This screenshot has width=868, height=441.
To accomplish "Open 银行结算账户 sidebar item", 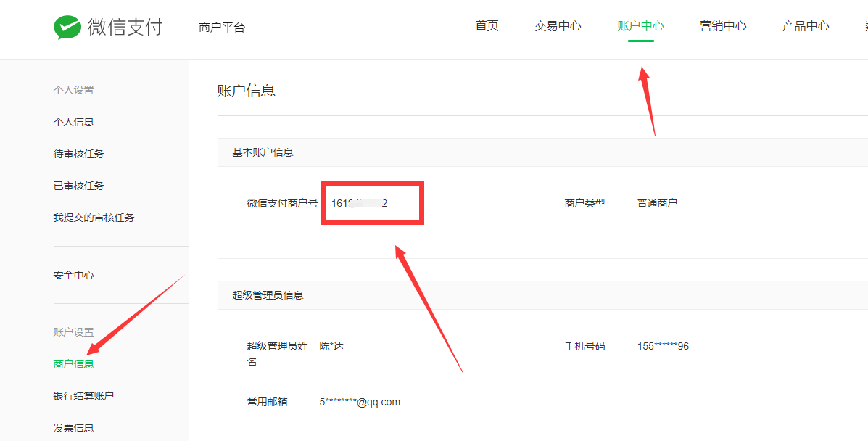I will point(83,396).
